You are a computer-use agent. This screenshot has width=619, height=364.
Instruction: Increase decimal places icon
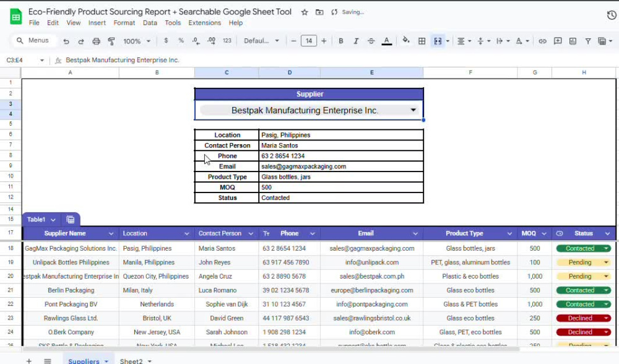tap(211, 41)
